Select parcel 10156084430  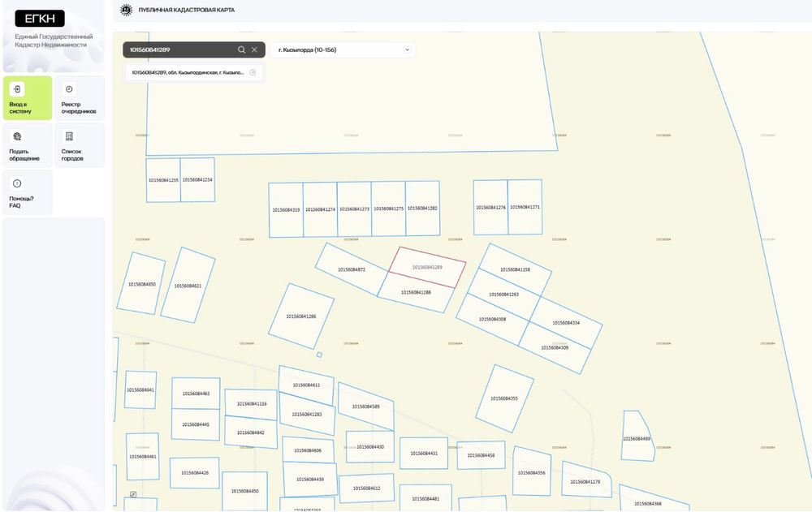370,447
